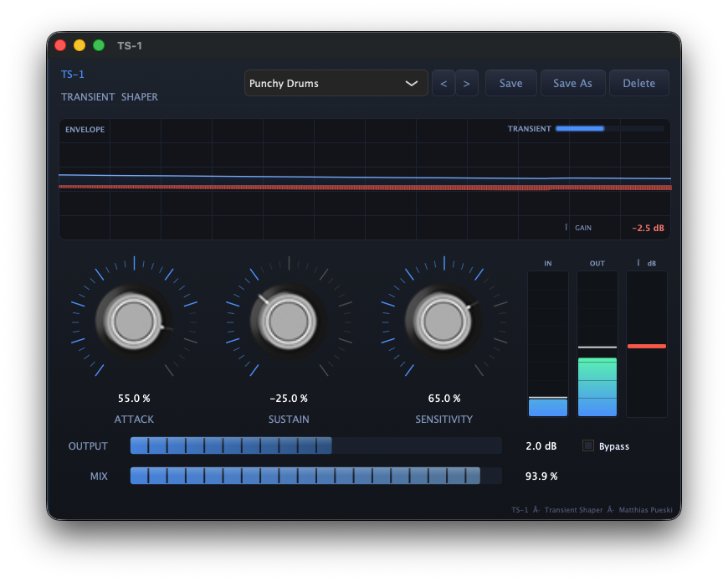The image size is (728, 582).
Task: Go to next preset with the right arrow
Action: (467, 82)
